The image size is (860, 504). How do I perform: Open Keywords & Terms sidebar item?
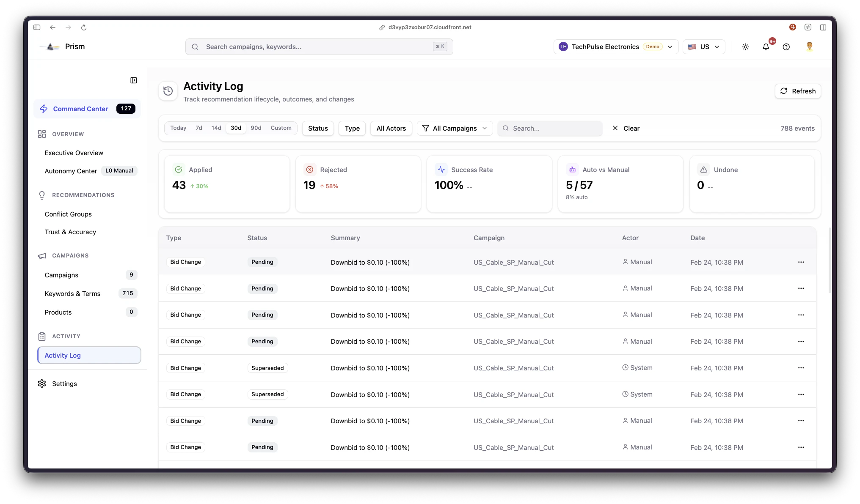[x=72, y=293]
